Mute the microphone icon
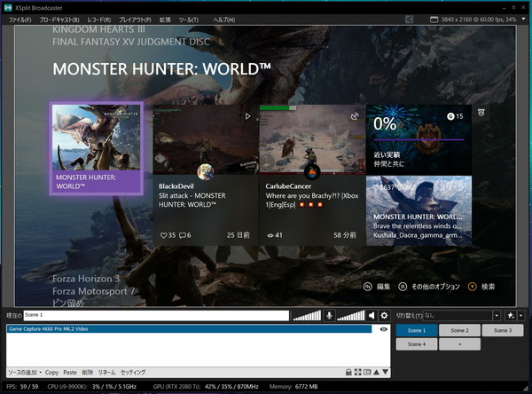This screenshot has height=394, width=532. pyautogui.click(x=329, y=315)
